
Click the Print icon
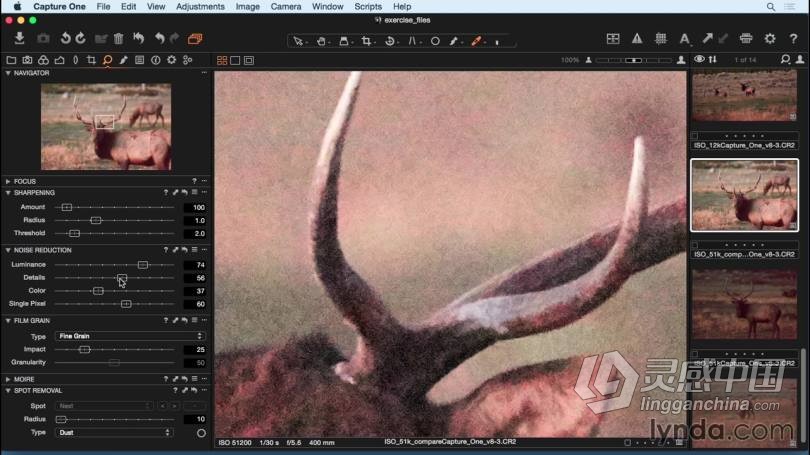[x=746, y=39]
